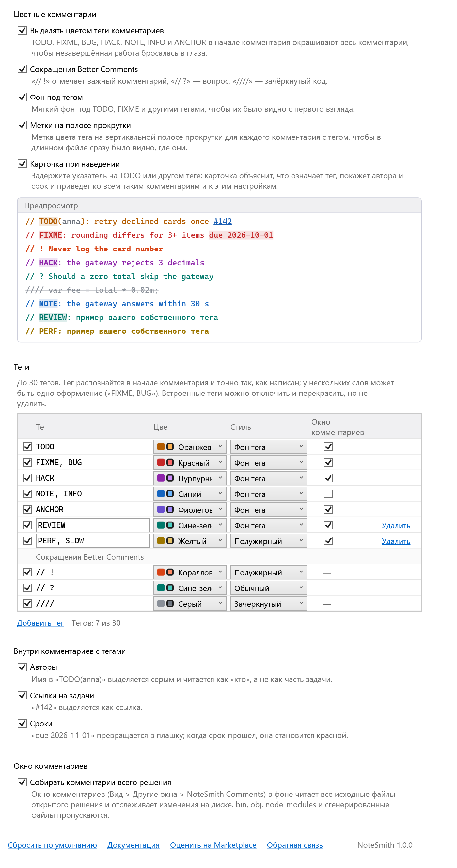Click the 'Стиль' column header
The image size is (457, 868).
(241, 427)
